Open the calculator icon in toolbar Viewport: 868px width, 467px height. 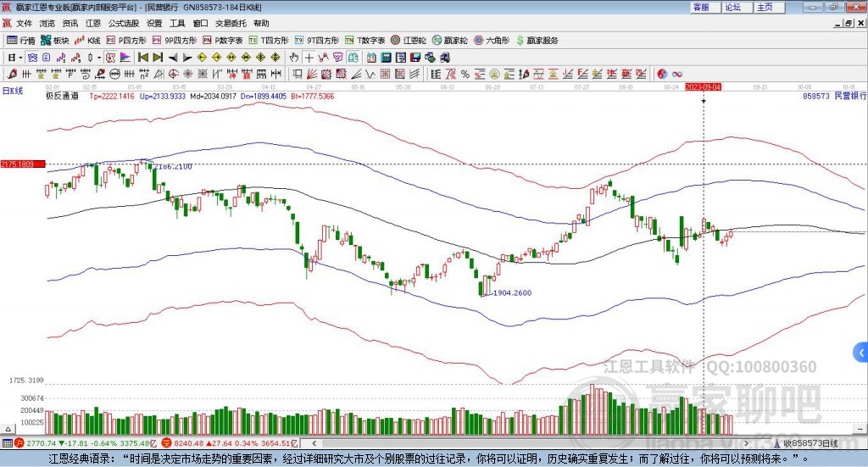click(387, 58)
